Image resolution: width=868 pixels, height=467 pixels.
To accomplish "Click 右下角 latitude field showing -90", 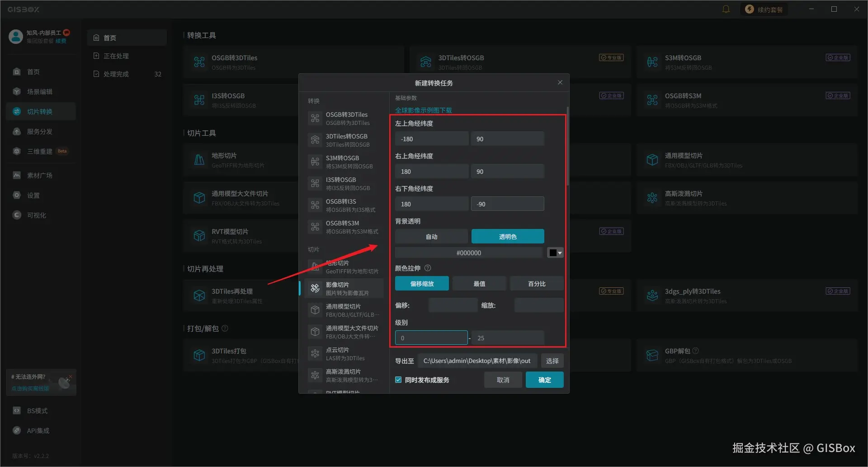I will pyautogui.click(x=508, y=204).
